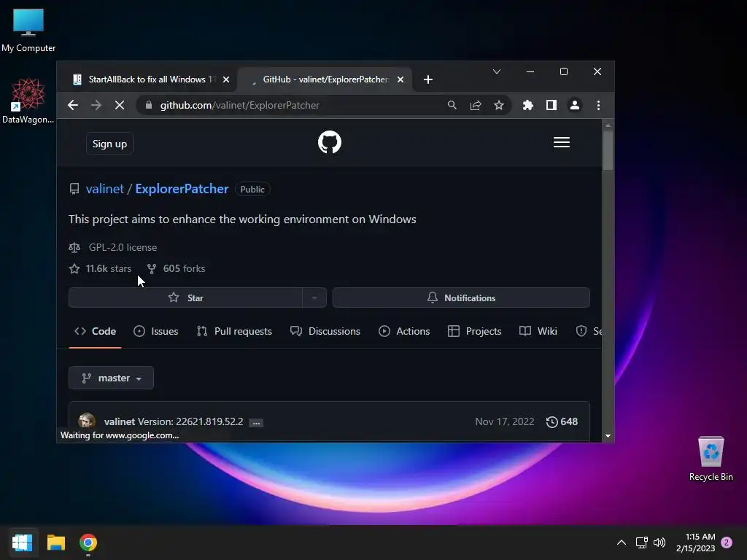Viewport: 747px width, 560px height.
Task: Close the GitHub ExplorerPatcher tab
Action: (x=400, y=79)
